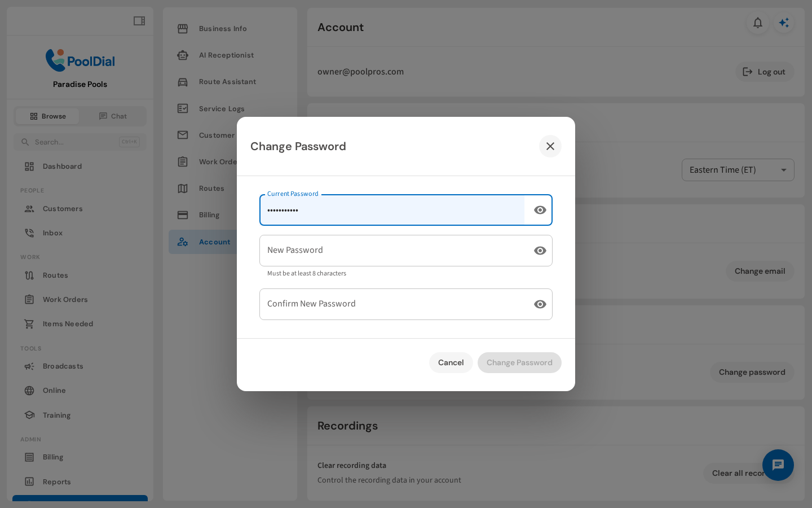Click the Reports chart icon

point(29,482)
